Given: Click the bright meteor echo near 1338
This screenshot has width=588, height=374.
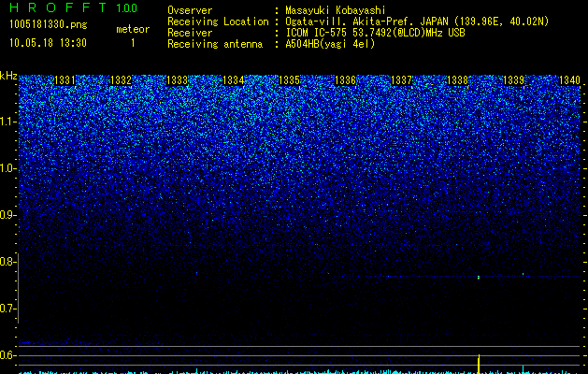Looking at the screenshot, I should click(479, 278).
